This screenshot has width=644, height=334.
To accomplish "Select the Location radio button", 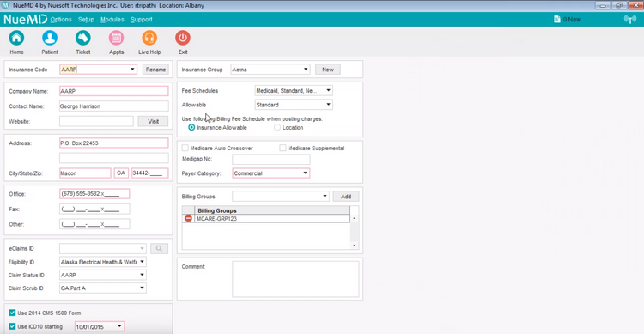I will 277,127.
